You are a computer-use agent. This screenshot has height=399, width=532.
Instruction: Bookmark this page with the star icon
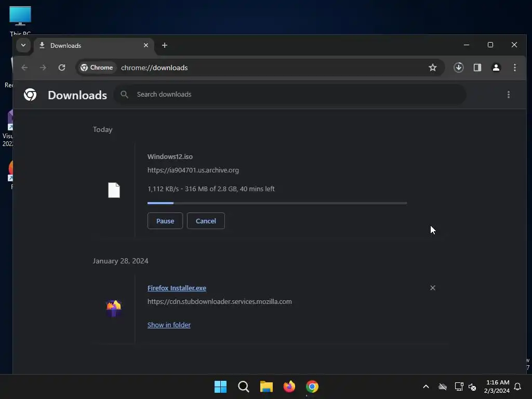(x=433, y=68)
